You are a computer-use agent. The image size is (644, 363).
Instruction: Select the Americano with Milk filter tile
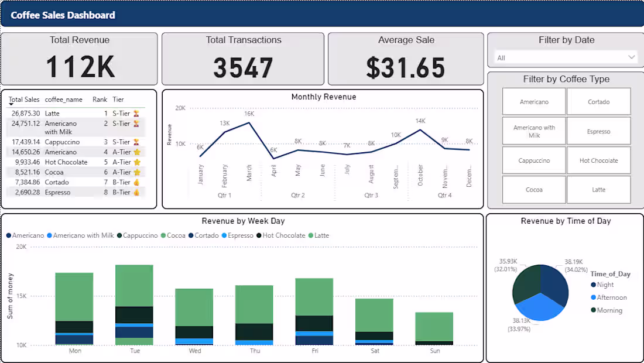[x=533, y=131]
